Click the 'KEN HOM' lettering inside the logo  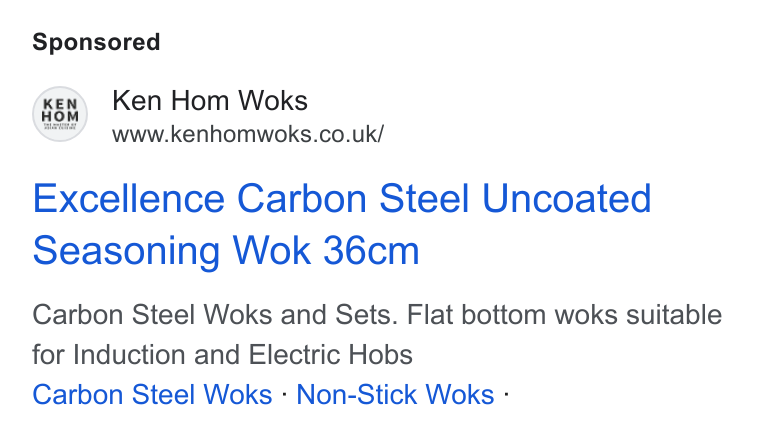pyautogui.click(x=60, y=110)
